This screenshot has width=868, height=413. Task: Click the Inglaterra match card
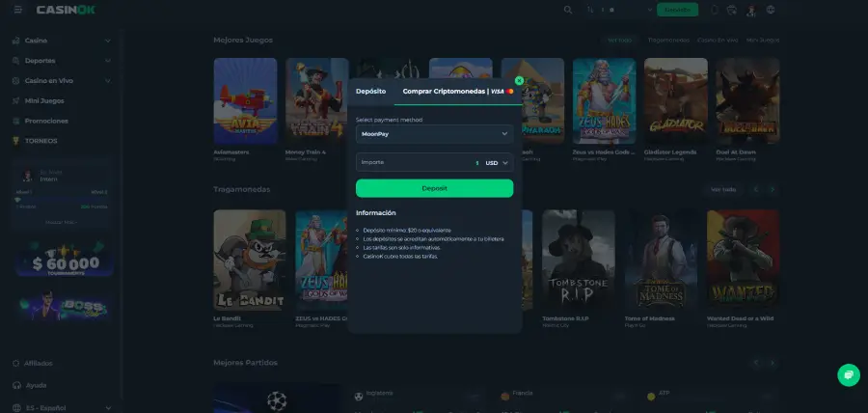point(418,400)
